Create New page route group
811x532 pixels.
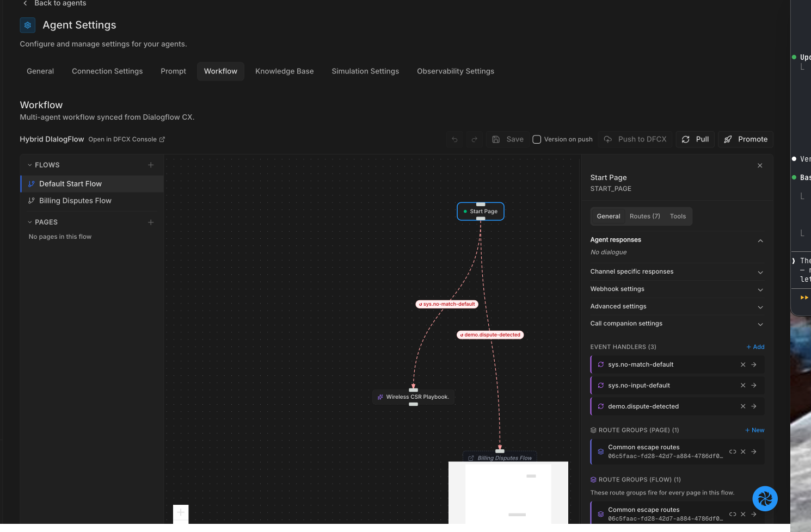754,430
